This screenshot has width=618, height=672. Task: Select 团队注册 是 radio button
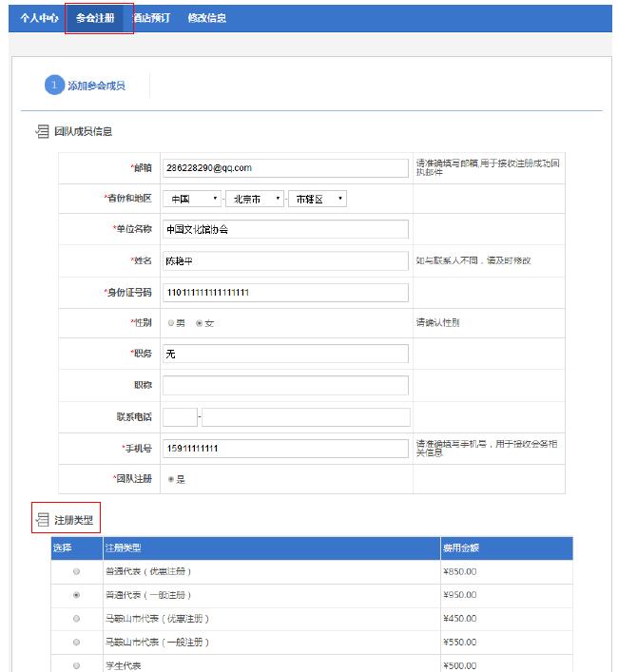171,479
